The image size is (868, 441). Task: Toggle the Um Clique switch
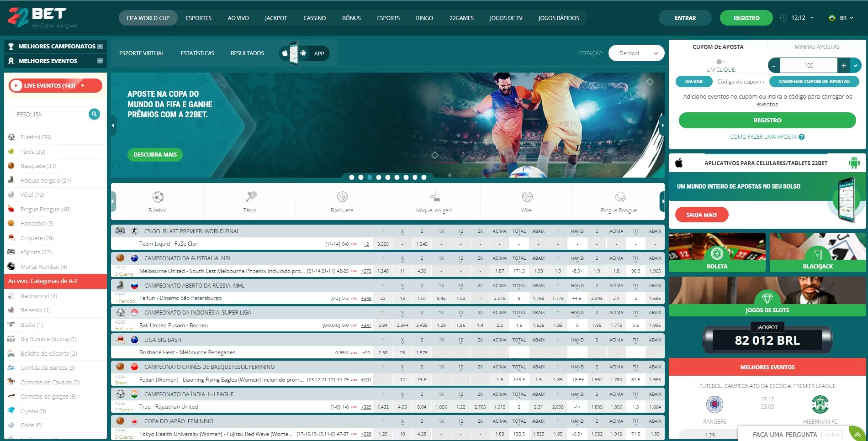pos(720,62)
